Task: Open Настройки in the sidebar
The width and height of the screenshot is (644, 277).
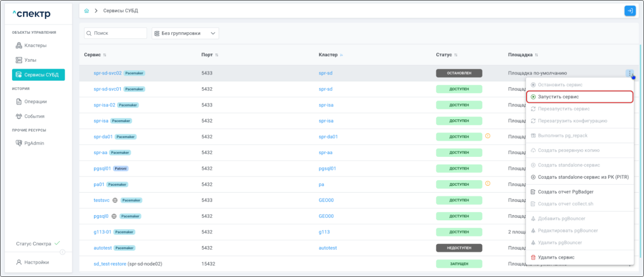Action: point(36,262)
